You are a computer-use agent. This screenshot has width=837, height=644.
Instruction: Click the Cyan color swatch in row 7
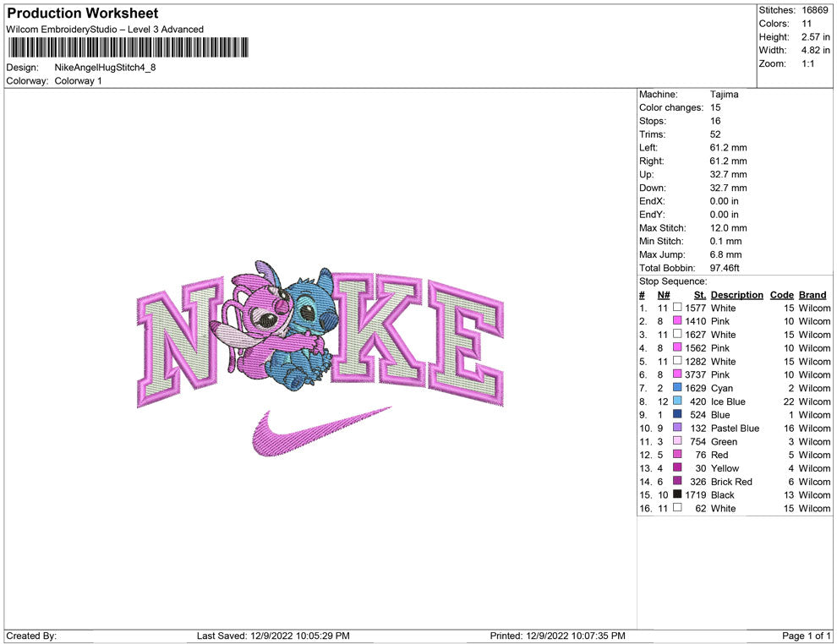click(x=677, y=387)
